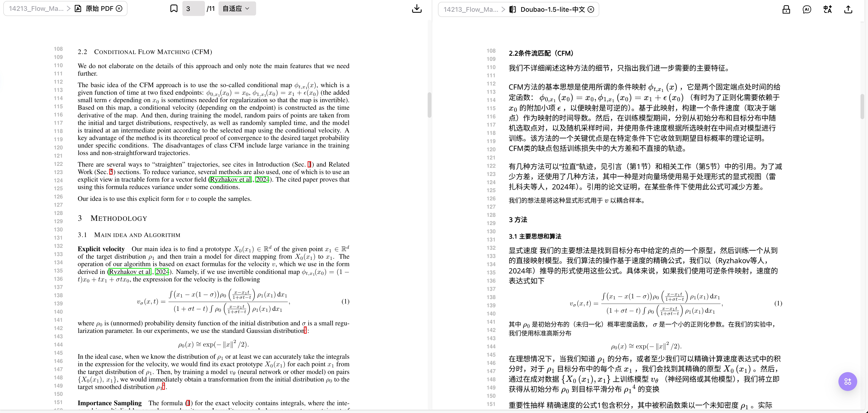Viewport: 868px width, 413px height.
Task: Close the 原始 PDF tab
Action: pyautogui.click(x=119, y=8)
